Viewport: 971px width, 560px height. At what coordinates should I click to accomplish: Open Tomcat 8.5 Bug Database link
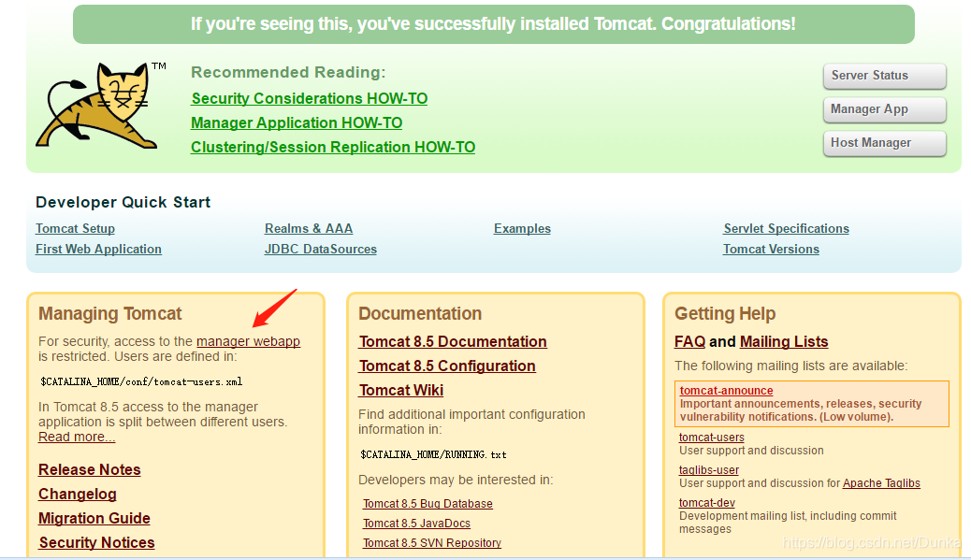[x=428, y=504]
